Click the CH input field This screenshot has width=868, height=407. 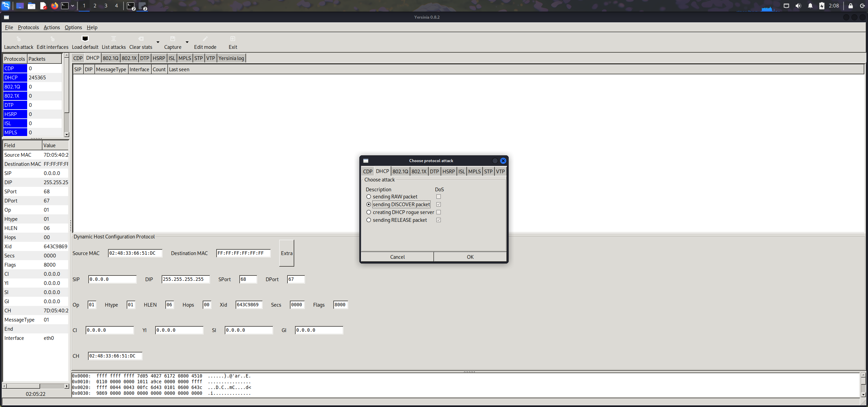(x=115, y=356)
